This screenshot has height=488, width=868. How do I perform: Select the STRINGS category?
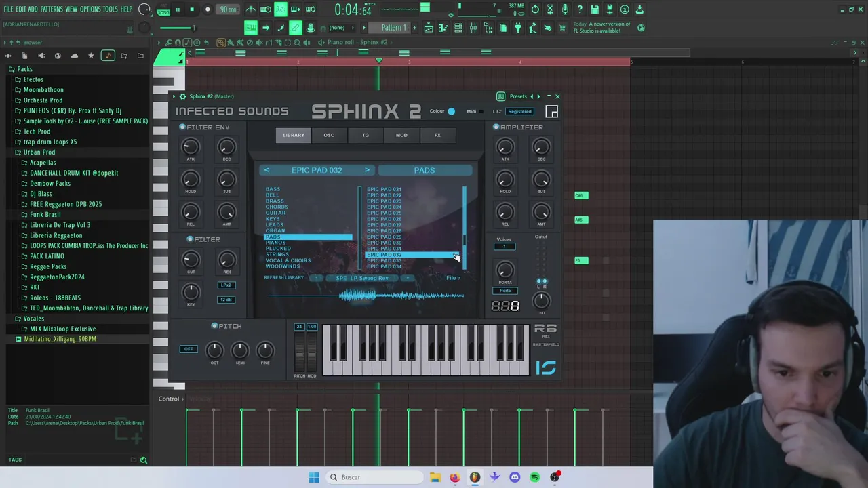tap(277, 254)
